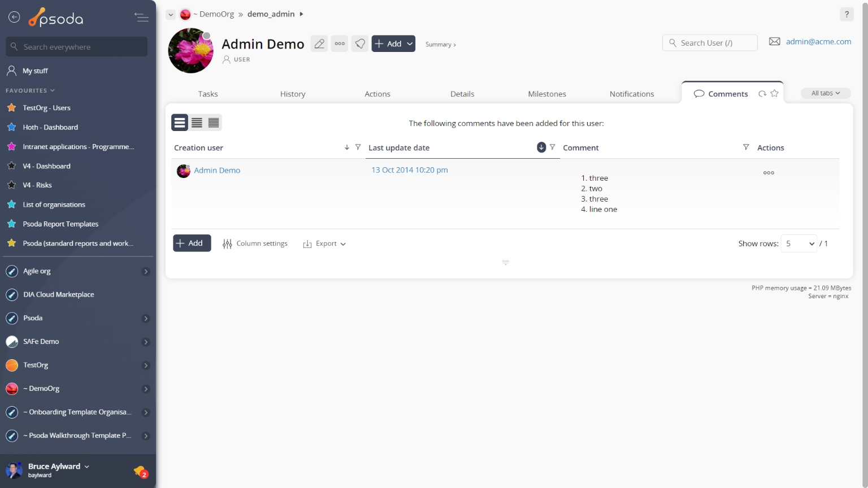Viewport: 868px width, 488px height.
Task: Click the edit pencil icon beside Admin Demo
Action: point(319,43)
